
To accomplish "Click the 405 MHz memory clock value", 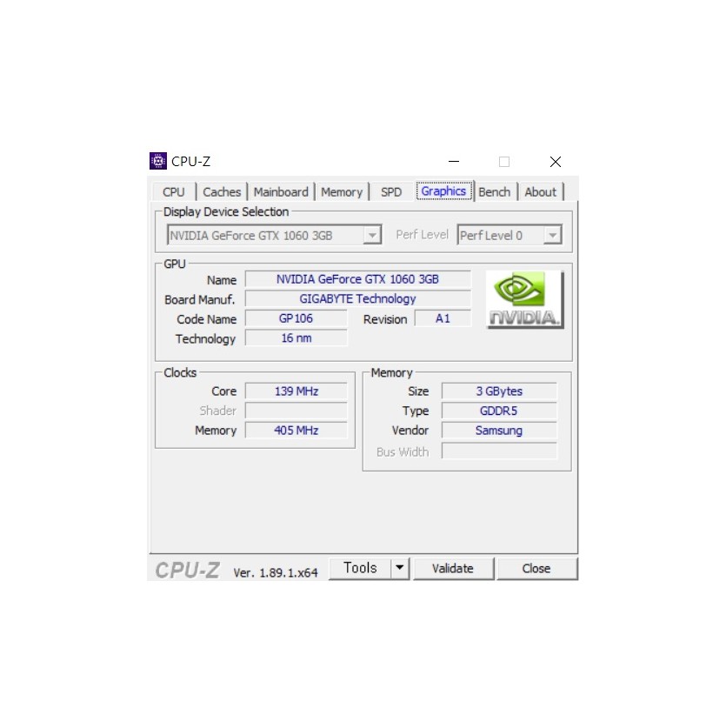I will pos(296,431).
